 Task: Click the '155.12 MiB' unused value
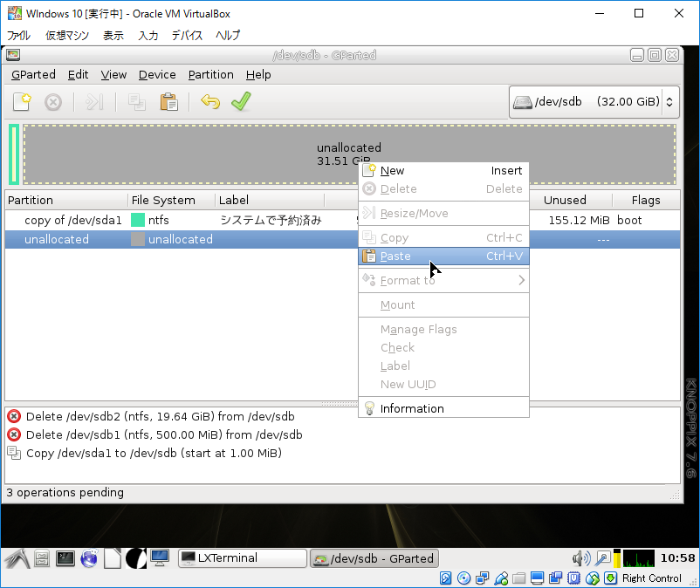579,221
